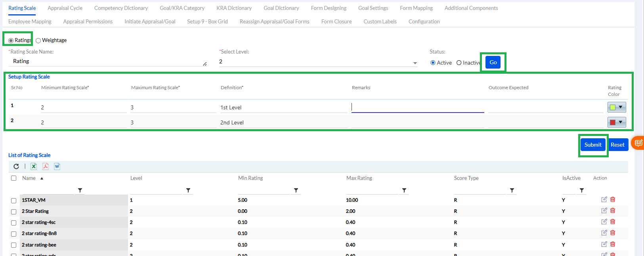Click the orange feedback icon at right edge

point(638,143)
